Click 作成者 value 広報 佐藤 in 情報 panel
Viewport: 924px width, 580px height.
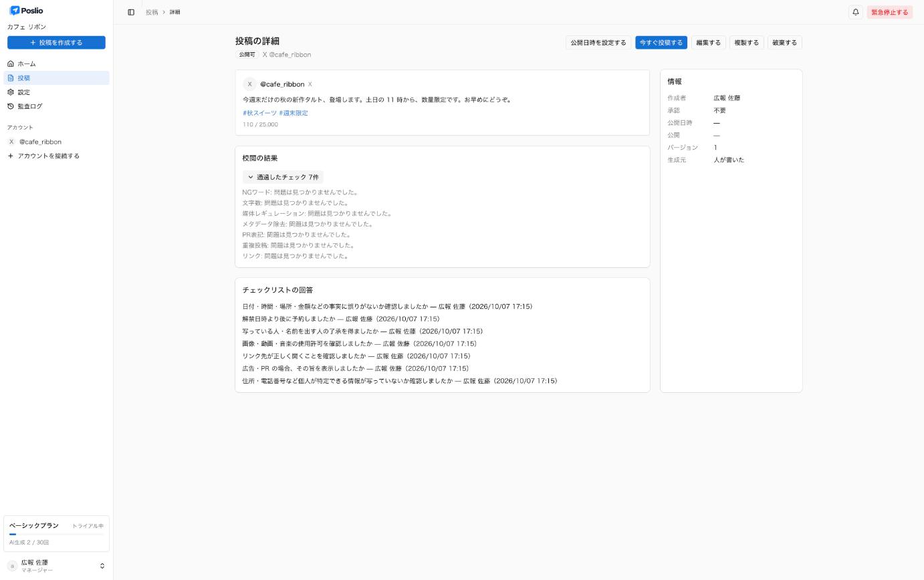click(727, 98)
